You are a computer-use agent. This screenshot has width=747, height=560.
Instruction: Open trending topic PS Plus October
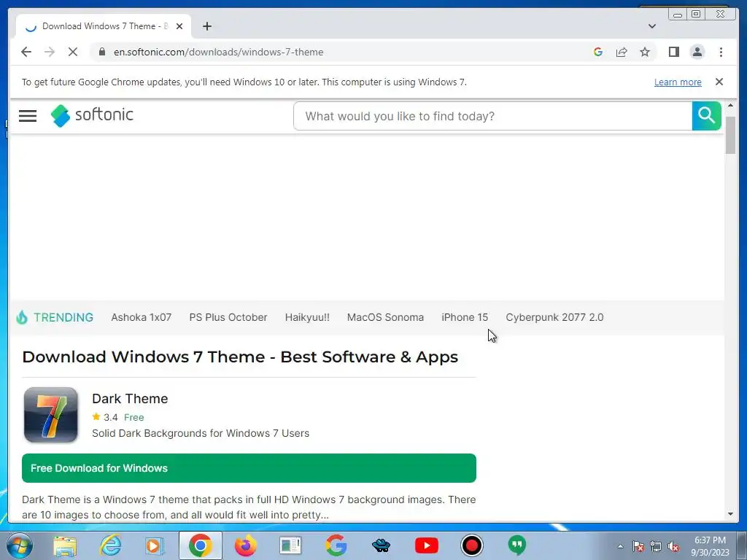[228, 317]
